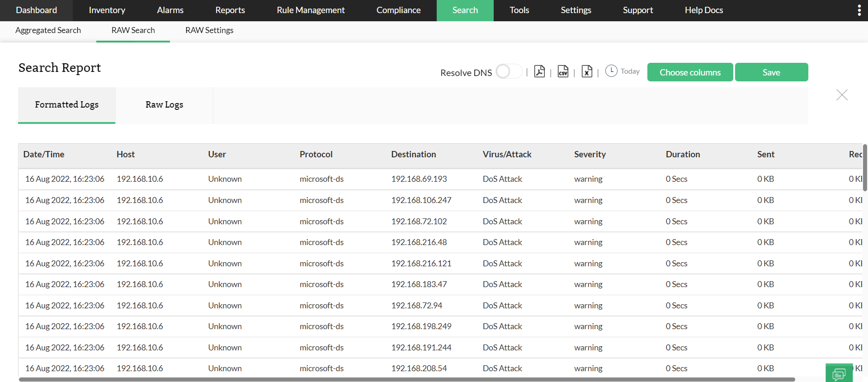Click the Severity column header
The height and width of the screenshot is (382, 868).
click(x=590, y=155)
